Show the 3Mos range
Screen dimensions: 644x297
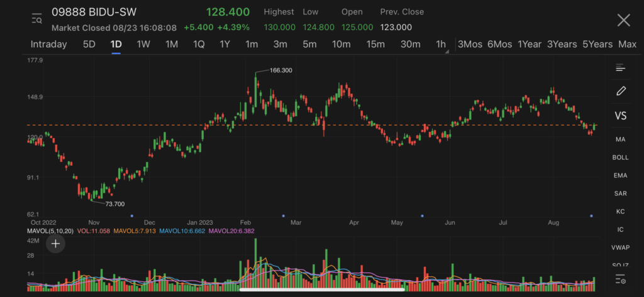point(470,45)
